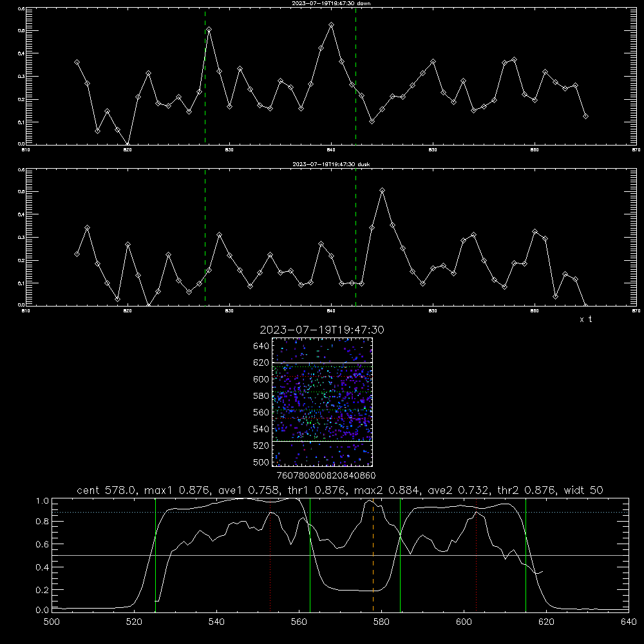
Task: Click the heatmap x-axis label string '760780800820840860'
Action: (326, 476)
